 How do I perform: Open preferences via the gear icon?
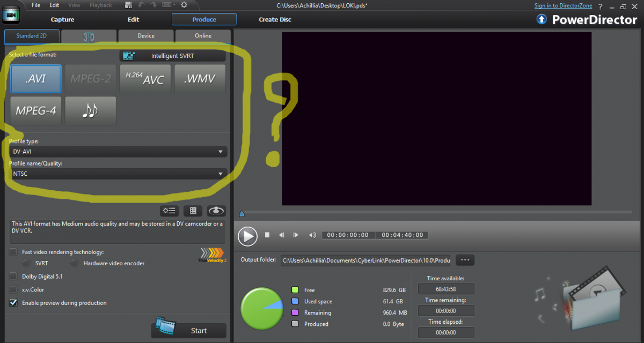pos(184,5)
